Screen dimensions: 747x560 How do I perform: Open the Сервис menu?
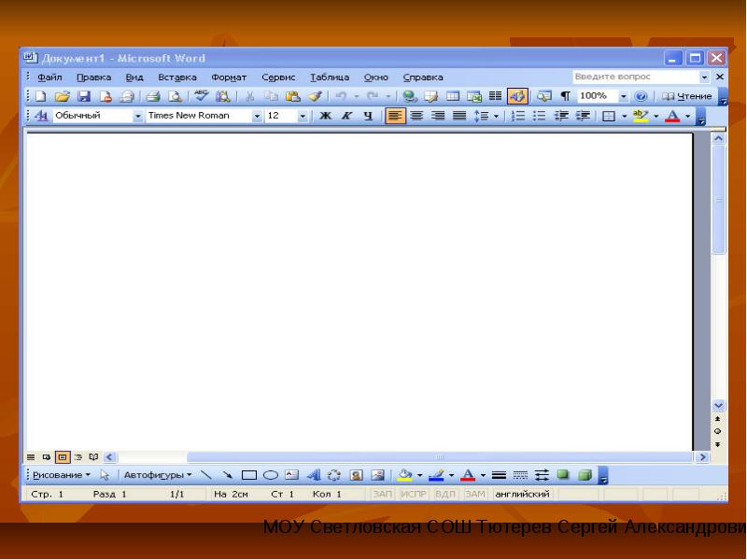(x=278, y=77)
